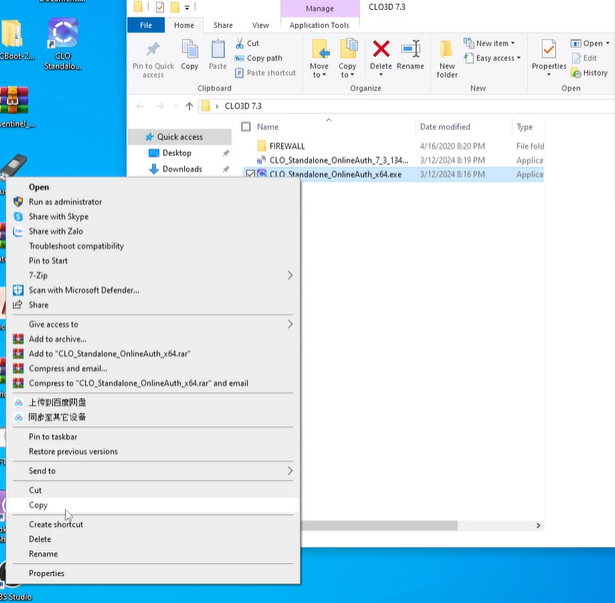This screenshot has width=615, height=603.
Task: Switch to the View ribbon tab
Action: 260,25
